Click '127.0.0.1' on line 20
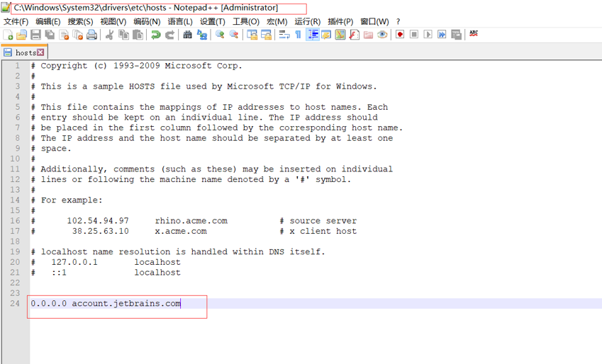Screen dimensions: 602x364 click(x=74, y=262)
